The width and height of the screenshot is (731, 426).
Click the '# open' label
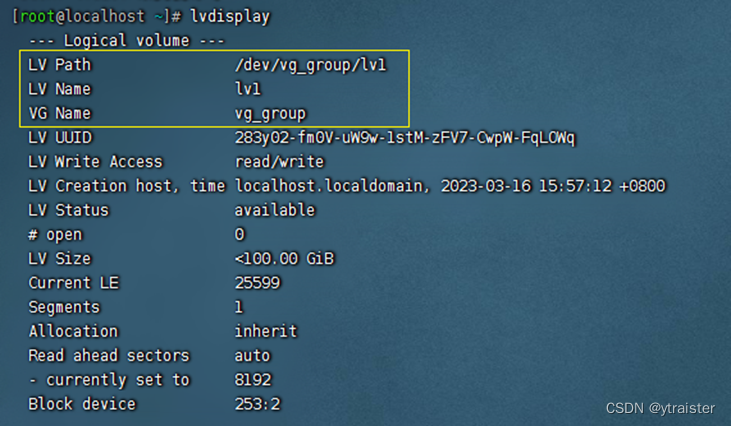click(x=55, y=235)
